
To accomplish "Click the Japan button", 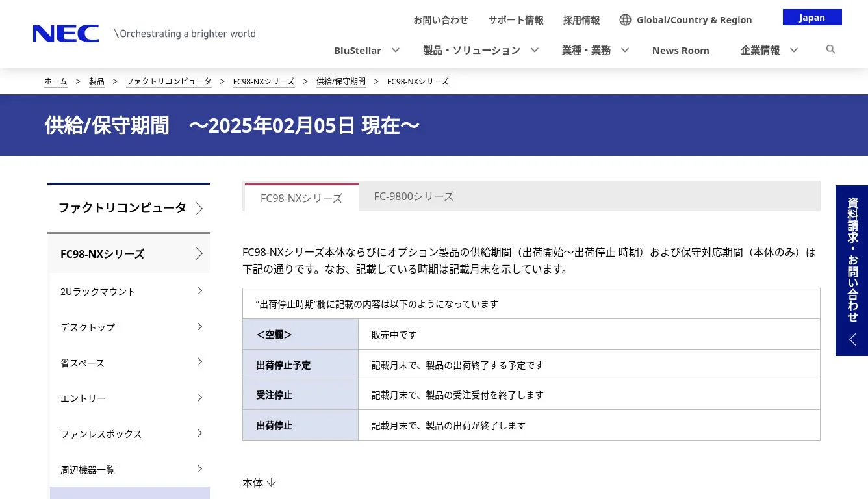I will 812,18.
